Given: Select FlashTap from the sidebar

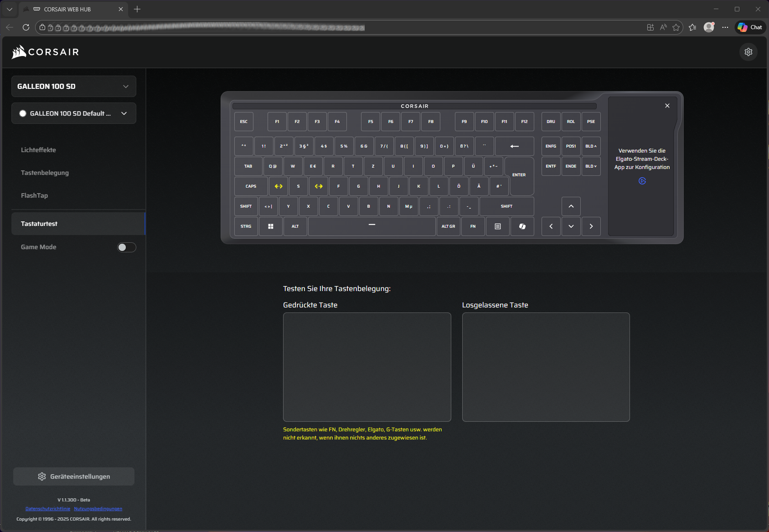Looking at the screenshot, I should tap(34, 195).
